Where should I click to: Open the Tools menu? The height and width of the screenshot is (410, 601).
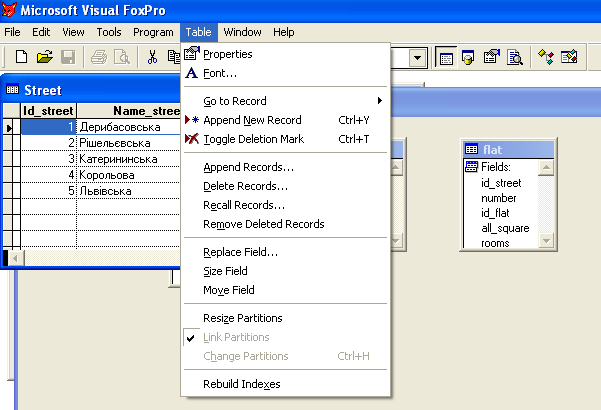(109, 32)
